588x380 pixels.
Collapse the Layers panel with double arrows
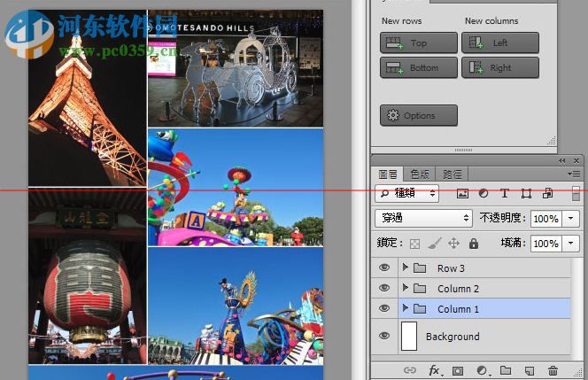pyautogui.click(x=561, y=160)
